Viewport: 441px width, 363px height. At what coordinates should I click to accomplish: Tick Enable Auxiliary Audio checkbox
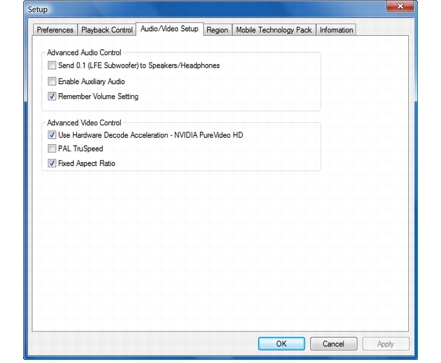[52, 81]
